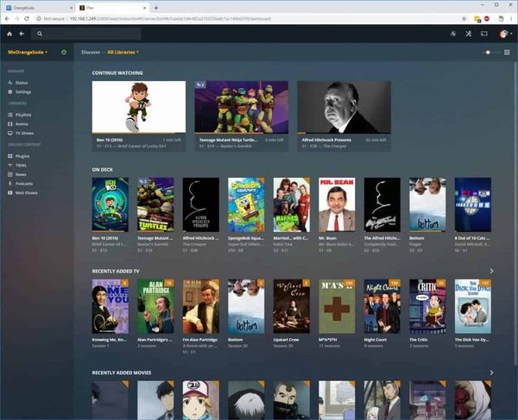Click the Anime film icon
Viewport: 518px width, 420px height.
pos(9,124)
